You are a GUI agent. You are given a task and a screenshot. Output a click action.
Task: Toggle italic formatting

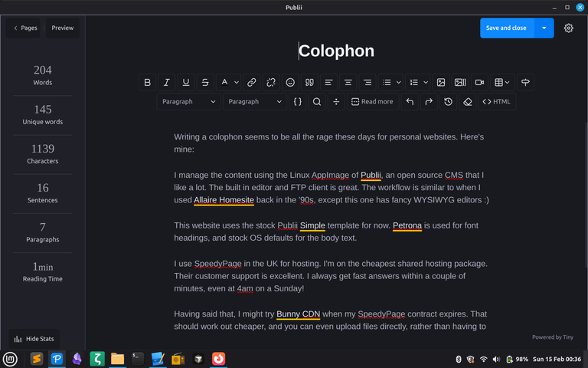(x=166, y=82)
